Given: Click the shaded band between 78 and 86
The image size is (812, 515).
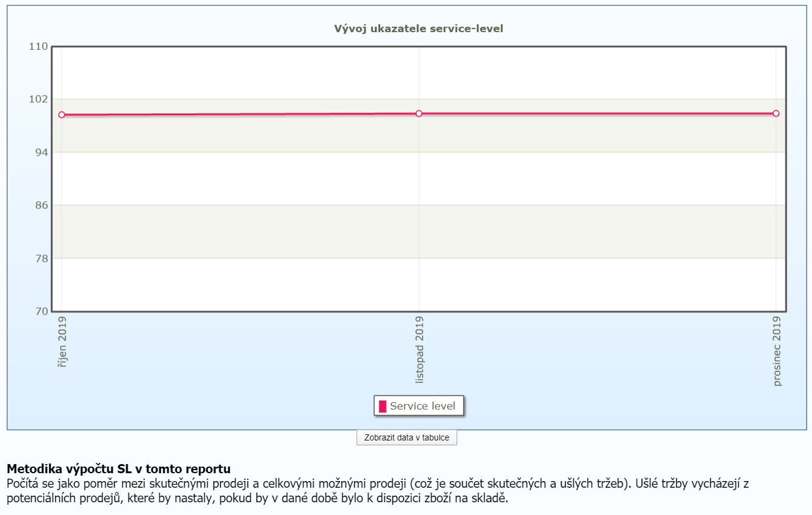Looking at the screenshot, I should coord(418,232).
